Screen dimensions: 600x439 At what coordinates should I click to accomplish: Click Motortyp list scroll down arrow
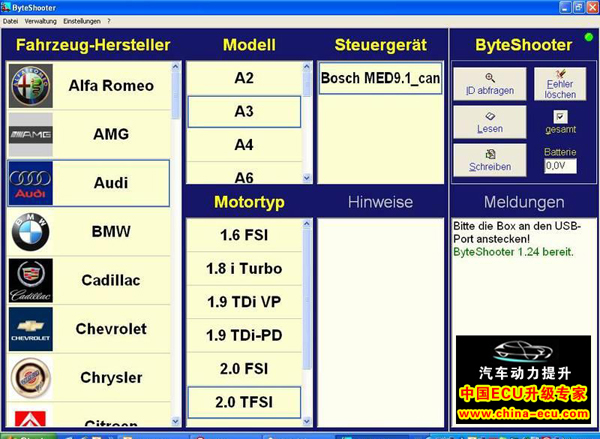click(x=307, y=422)
